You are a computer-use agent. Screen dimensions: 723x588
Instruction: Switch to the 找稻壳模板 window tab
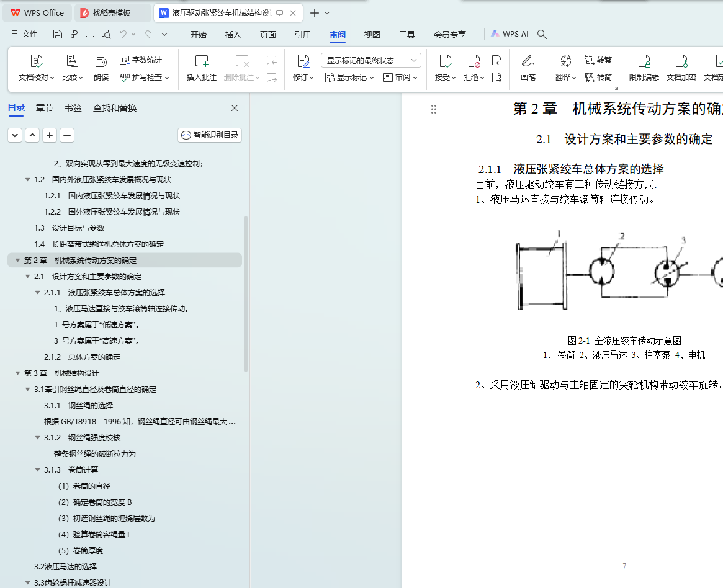point(112,13)
